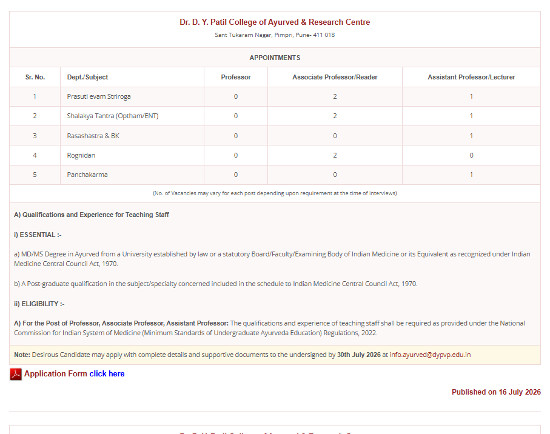Click the ii) ELIGIBILITY heading
550x434 pixels.
(39, 303)
